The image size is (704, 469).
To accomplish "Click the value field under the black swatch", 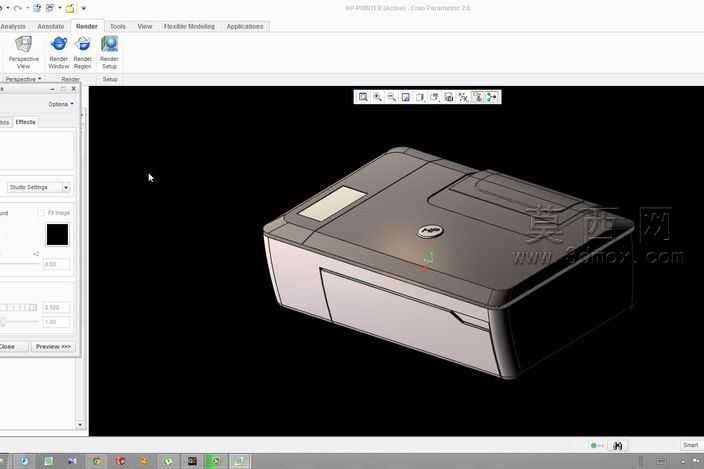I will tap(56, 264).
